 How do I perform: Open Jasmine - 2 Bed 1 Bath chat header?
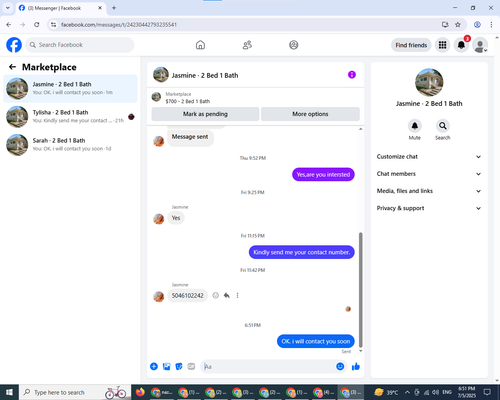point(196,75)
